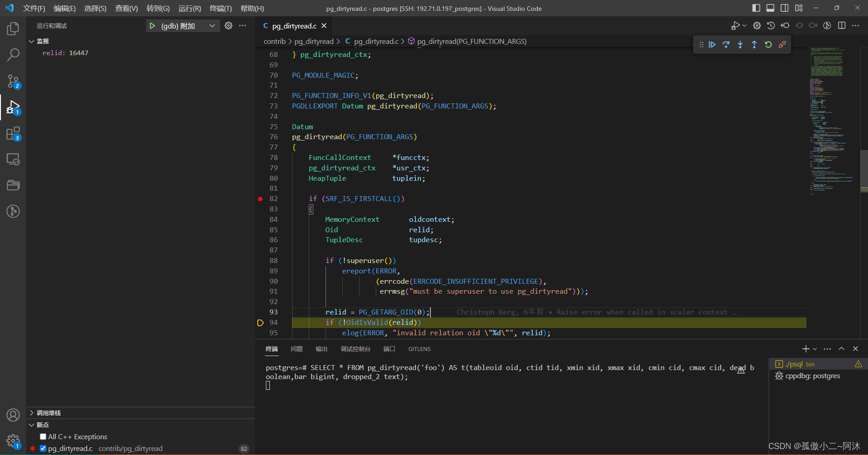
Task: Select the cppdbg: postgres terminal entry
Action: tap(818, 375)
